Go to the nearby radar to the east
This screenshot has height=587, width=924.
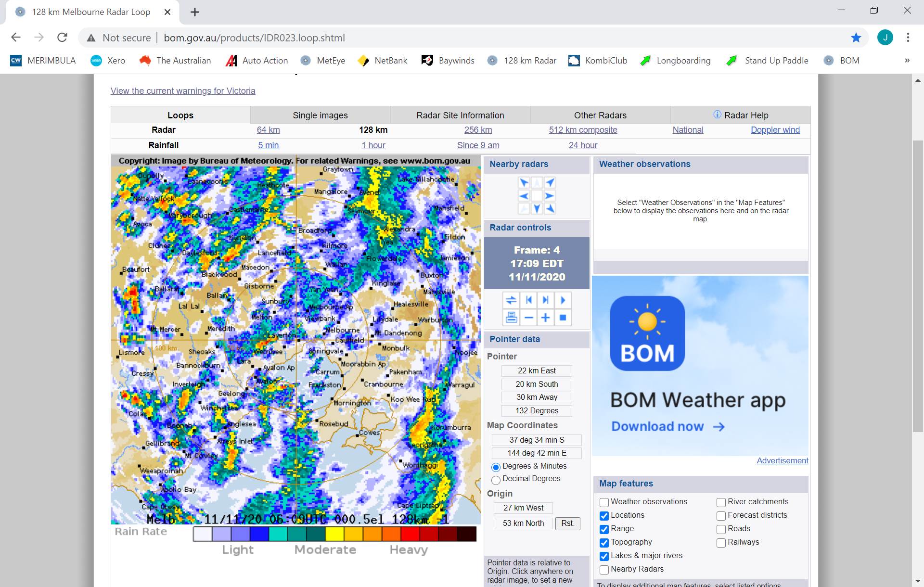point(550,196)
